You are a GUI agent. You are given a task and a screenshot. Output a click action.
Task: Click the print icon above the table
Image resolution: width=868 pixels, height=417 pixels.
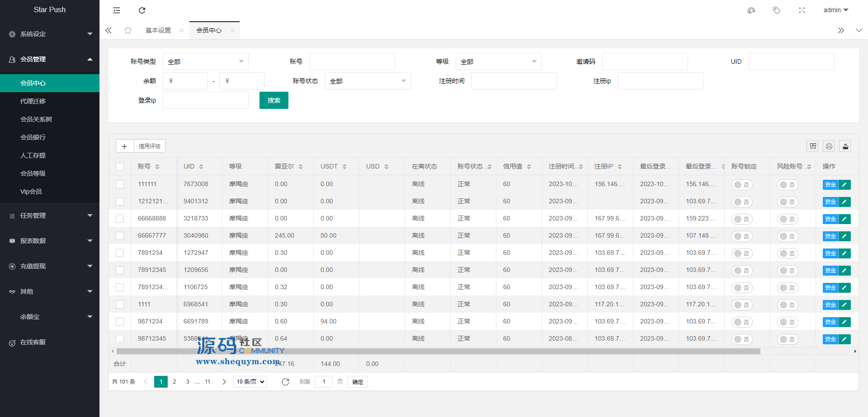(x=829, y=146)
